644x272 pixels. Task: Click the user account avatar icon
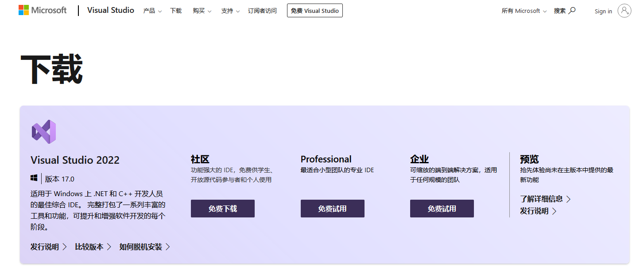click(x=625, y=11)
